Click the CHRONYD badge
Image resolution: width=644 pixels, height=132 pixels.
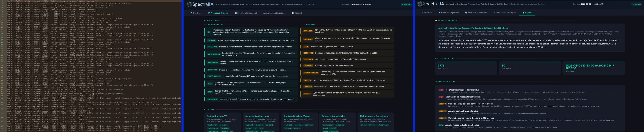(308, 87)
